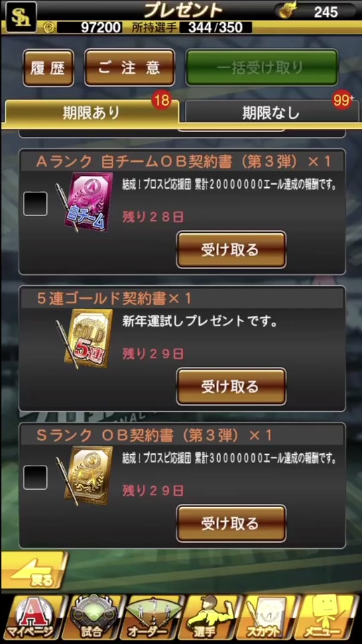Receive the 5連ゴールド契約書 present

pos(231,386)
